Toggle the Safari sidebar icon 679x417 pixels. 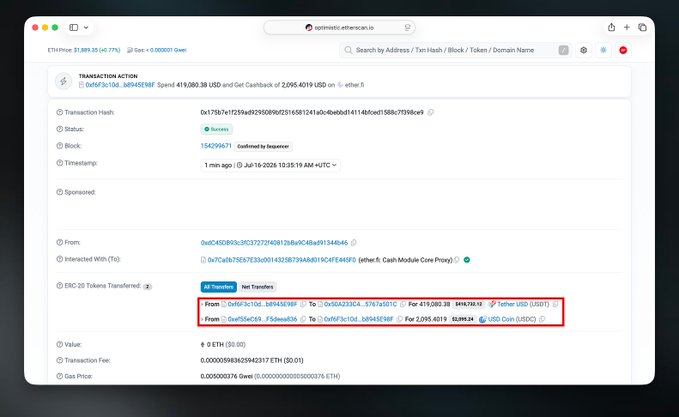tap(74, 27)
